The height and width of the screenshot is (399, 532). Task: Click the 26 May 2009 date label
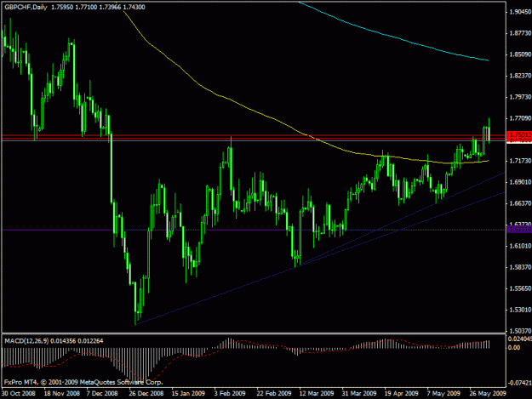(488, 393)
